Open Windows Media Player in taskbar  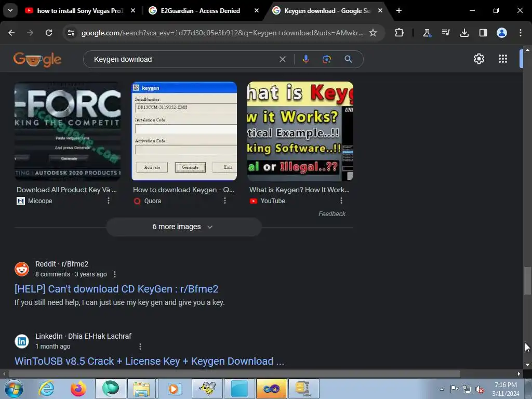(x=174, y=389)
